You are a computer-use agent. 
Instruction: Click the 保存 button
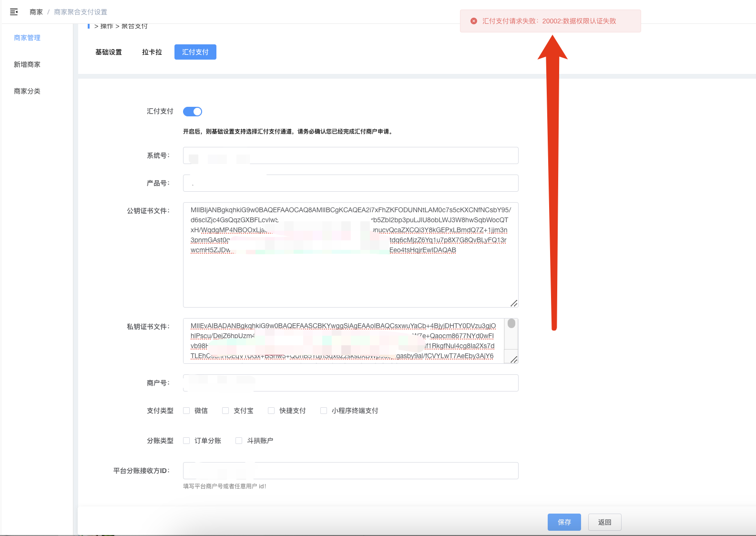point(564,522)
